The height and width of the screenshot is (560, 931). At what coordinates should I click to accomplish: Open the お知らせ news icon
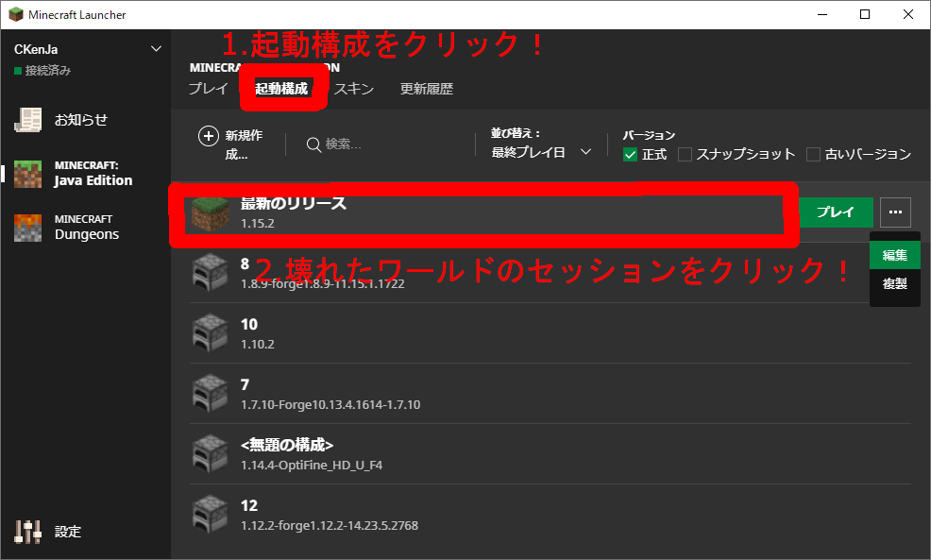28,120
